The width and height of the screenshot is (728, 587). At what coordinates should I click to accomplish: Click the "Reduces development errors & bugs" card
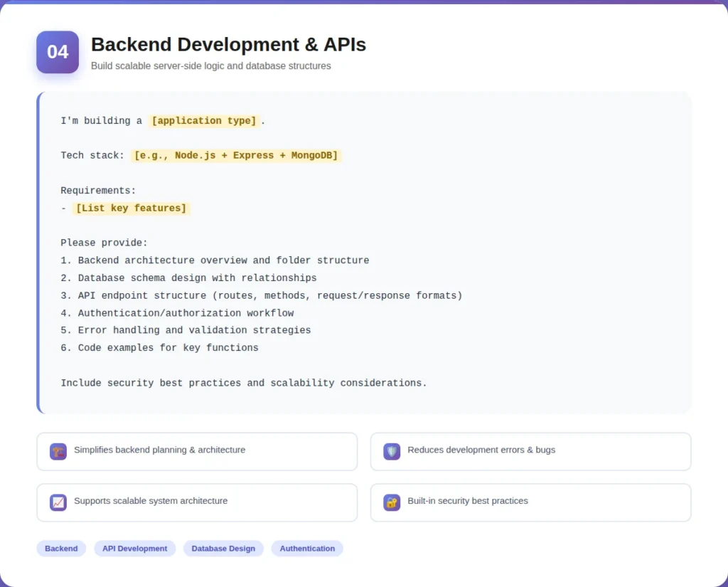tap(530, 451)
